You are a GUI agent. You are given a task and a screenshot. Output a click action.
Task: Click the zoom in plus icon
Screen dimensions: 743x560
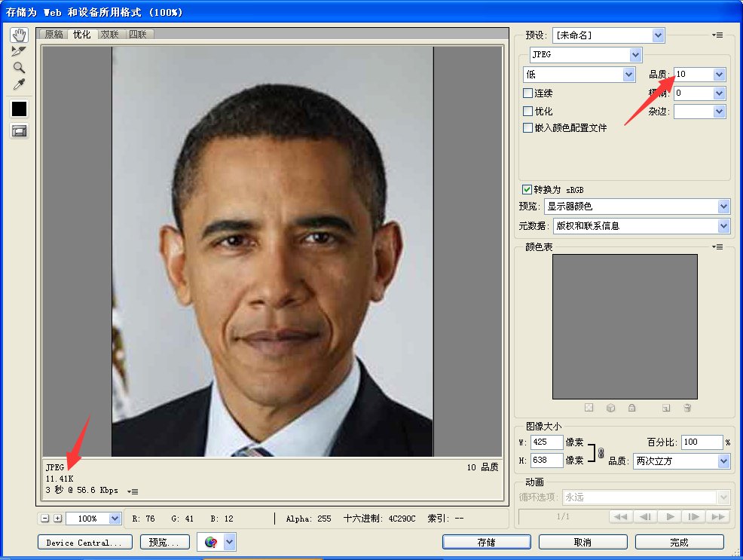(57, 519)
